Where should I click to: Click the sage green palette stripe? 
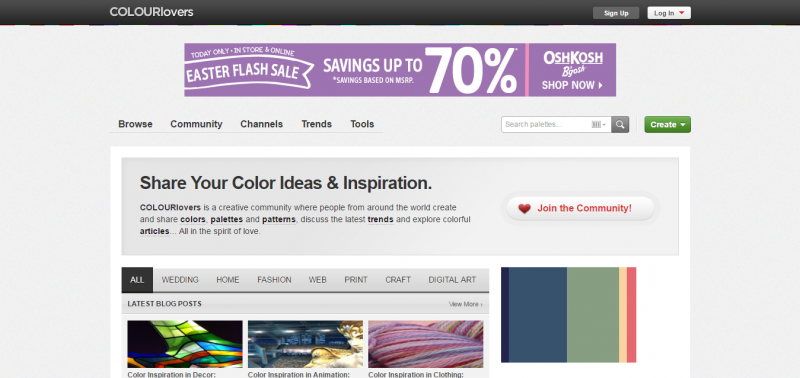(x=593, y=315)
